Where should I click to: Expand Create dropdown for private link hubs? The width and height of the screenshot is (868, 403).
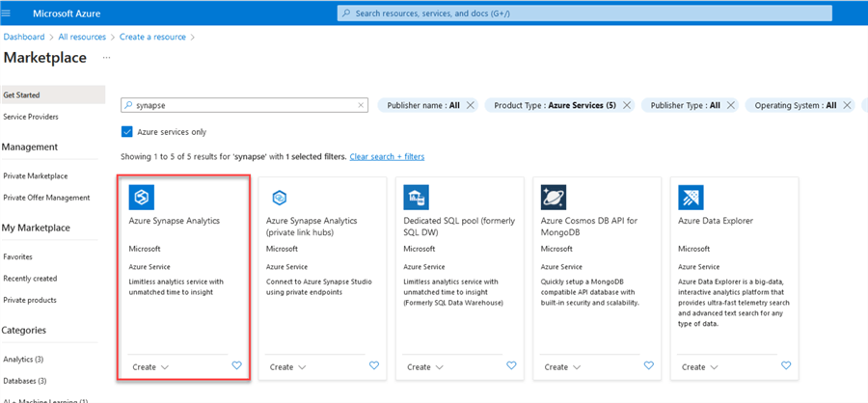click(x=288, y=367)
